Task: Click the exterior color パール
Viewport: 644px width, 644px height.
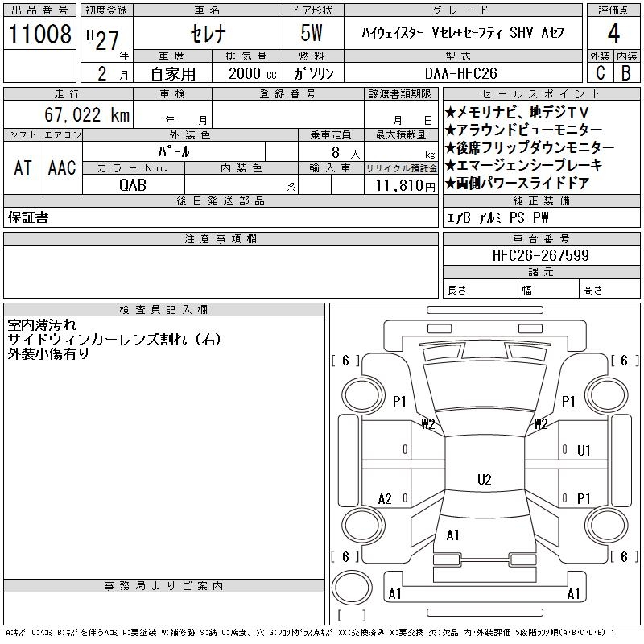Action: tap(174, 151)
